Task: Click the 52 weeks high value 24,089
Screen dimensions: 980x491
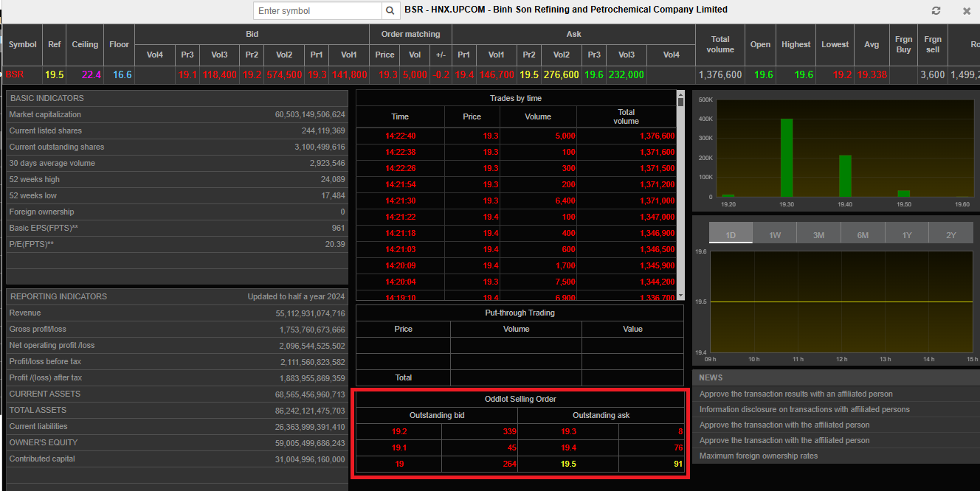Action: (x=333, y=179)
